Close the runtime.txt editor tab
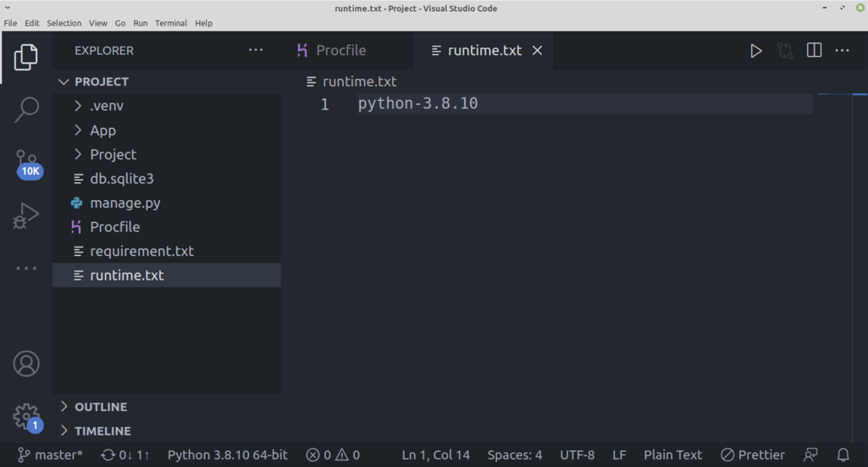 537,51
